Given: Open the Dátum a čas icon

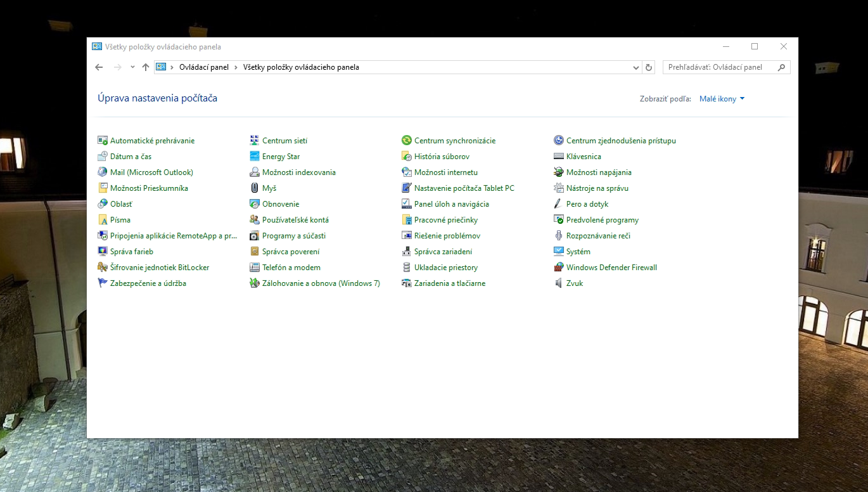Looking at the screenshot, I should (x=103, y=157).
